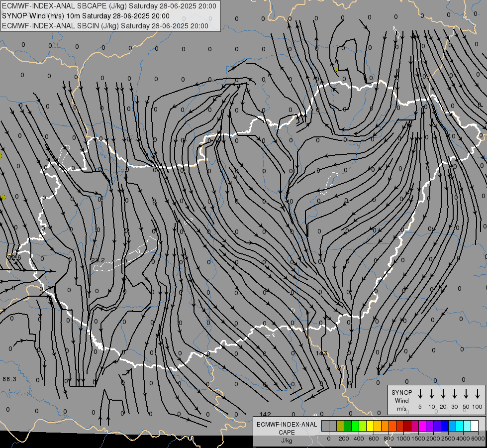The image size is (487, 448).
Task: Click the 10 m/s wind arrow symbol
Action: (432, 394)
